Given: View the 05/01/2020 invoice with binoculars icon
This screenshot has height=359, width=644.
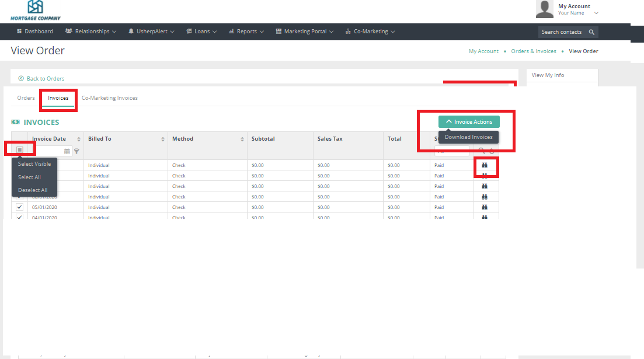Looking at the screenshot, I should point(484,207).
